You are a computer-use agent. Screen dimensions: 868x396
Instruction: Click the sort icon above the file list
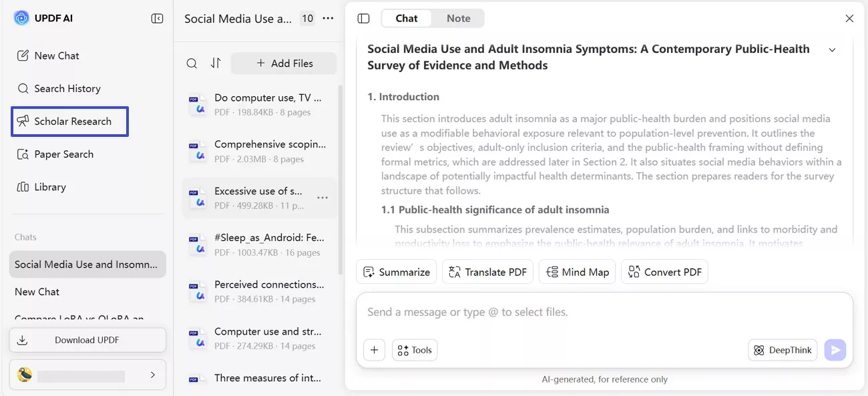coord(214,63)
